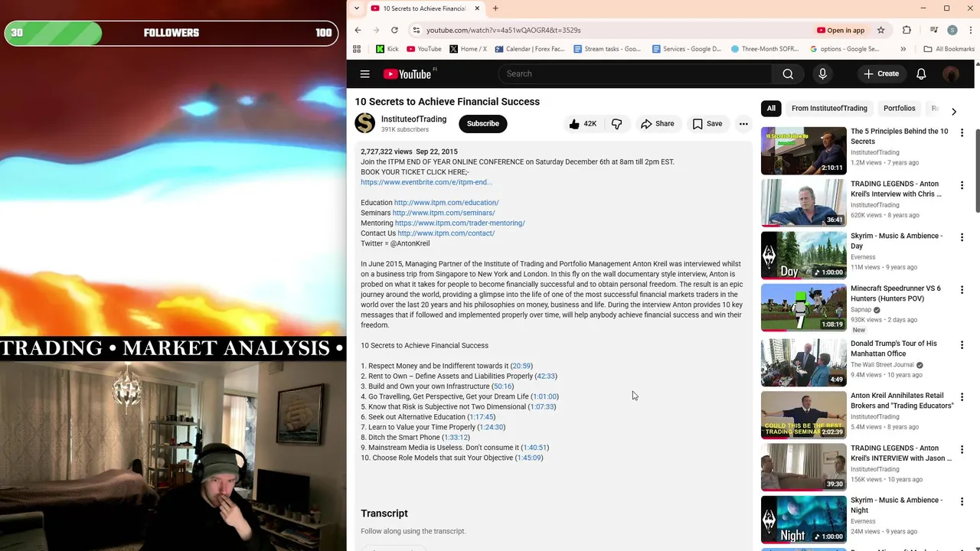Bookmark this tab with star icon
Viewport: 980px width, 551px height.
tap(880, 30)
